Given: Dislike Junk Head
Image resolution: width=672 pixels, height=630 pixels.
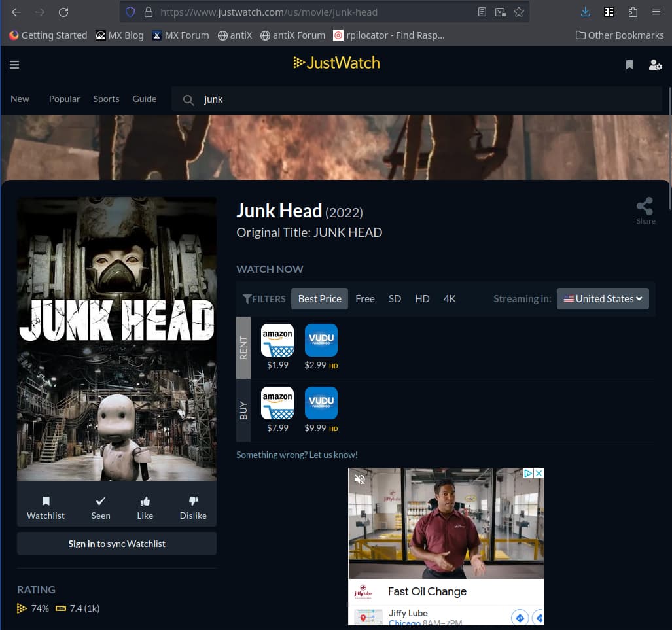Looking at the screenshot, I should point(193,508).
